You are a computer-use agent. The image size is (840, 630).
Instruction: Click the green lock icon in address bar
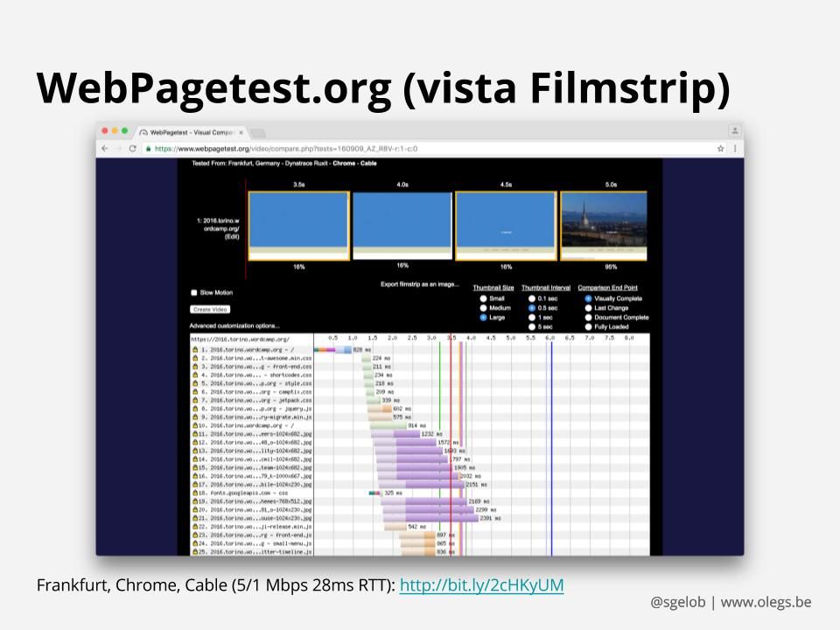149,149
